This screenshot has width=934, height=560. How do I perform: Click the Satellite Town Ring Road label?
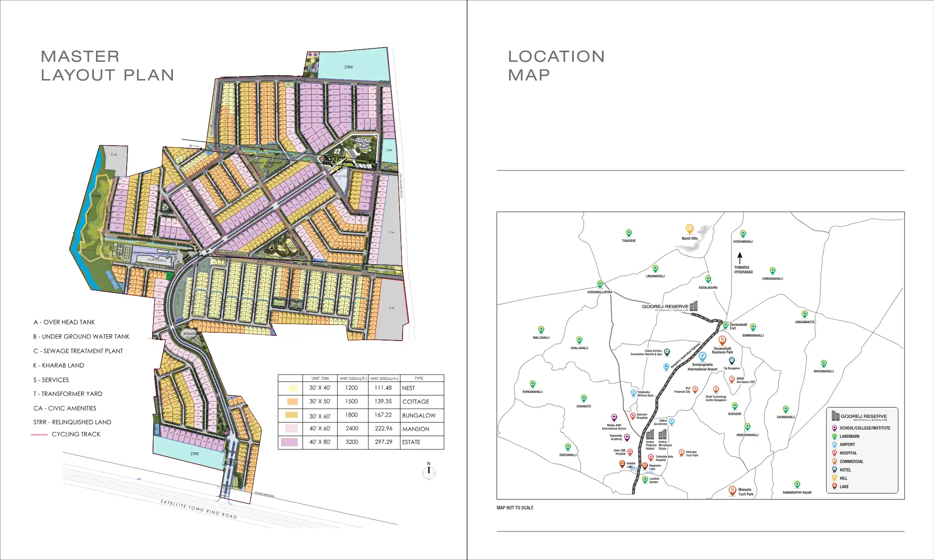pos(198,509)
